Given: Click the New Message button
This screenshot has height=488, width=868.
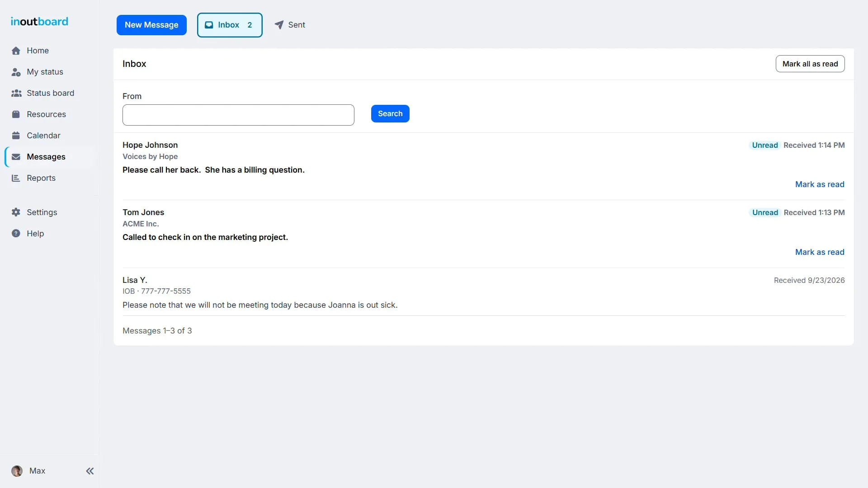Looking at the screenshot, I should click(x=151, y=25).
